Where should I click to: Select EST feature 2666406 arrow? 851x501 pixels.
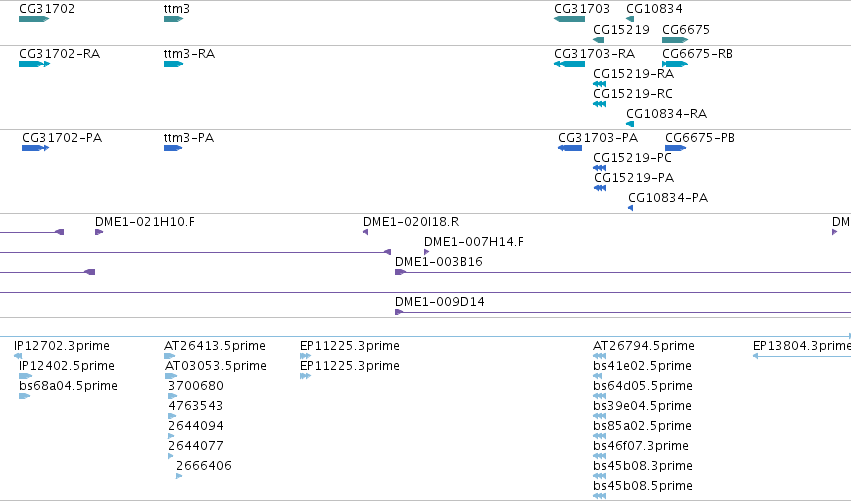pyautogui.click(x=179, y=477)
